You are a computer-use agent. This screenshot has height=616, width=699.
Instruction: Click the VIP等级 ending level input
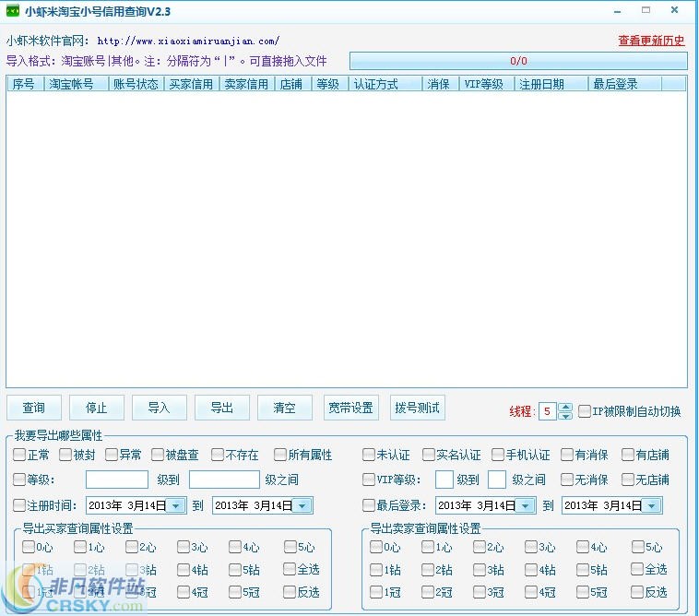click(x=497, y=480)
